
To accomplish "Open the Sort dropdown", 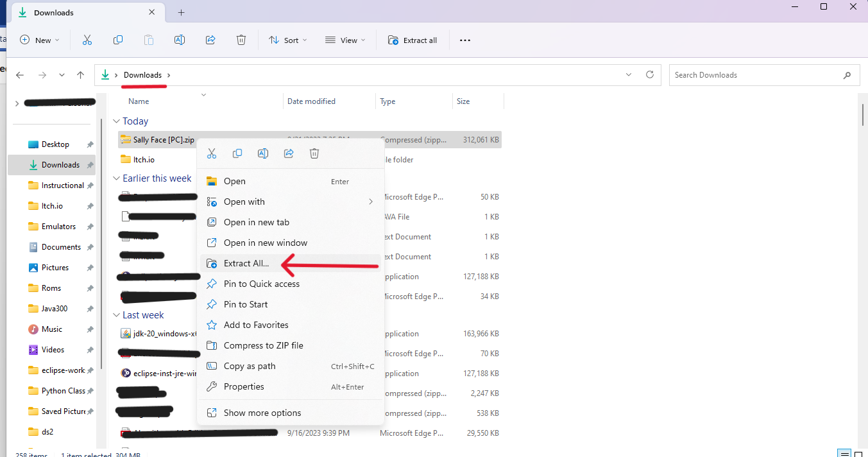I will click(288, 40).
